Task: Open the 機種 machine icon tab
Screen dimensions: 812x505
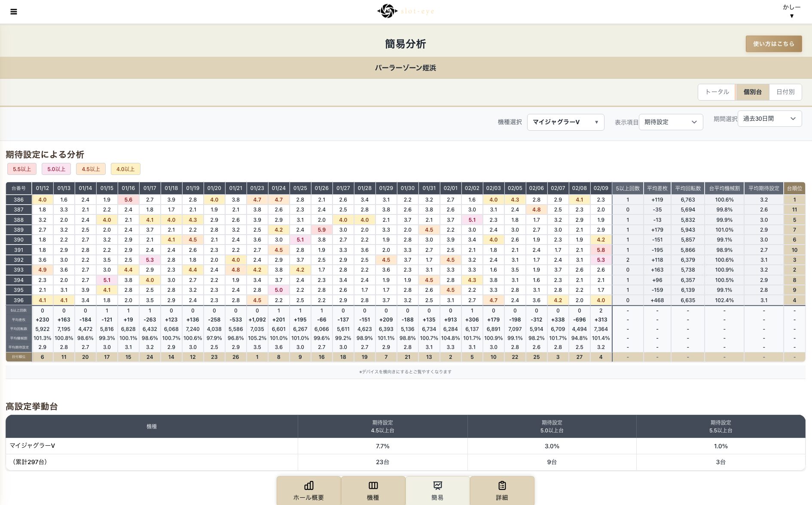Action: (373, 490)
